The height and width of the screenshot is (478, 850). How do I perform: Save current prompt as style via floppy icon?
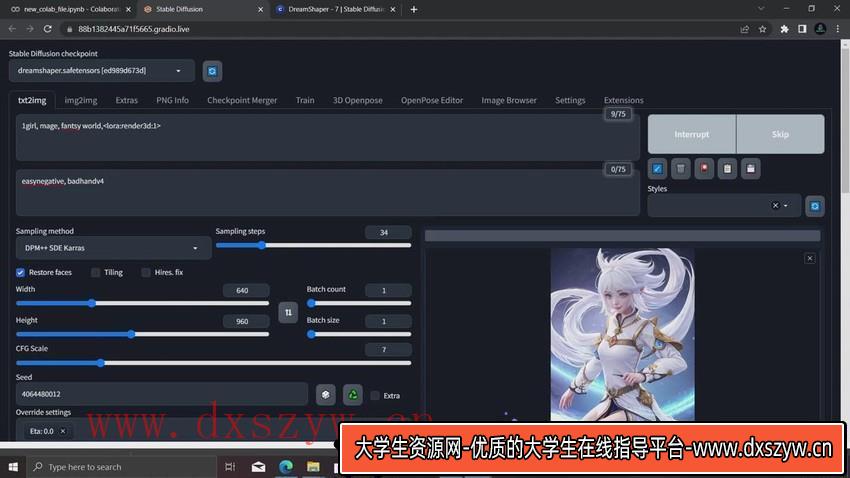(x=750, y=169)
